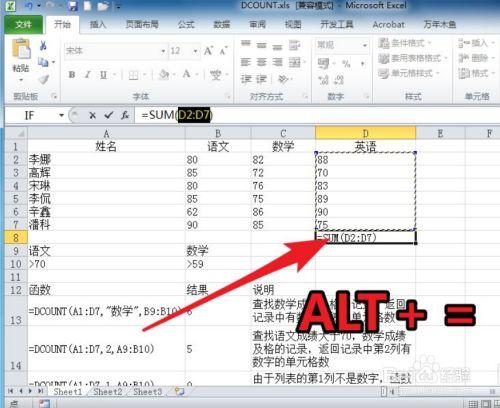Select row 8 header
The width and height of the screenshot is (500, 408).
pos(16,238)
